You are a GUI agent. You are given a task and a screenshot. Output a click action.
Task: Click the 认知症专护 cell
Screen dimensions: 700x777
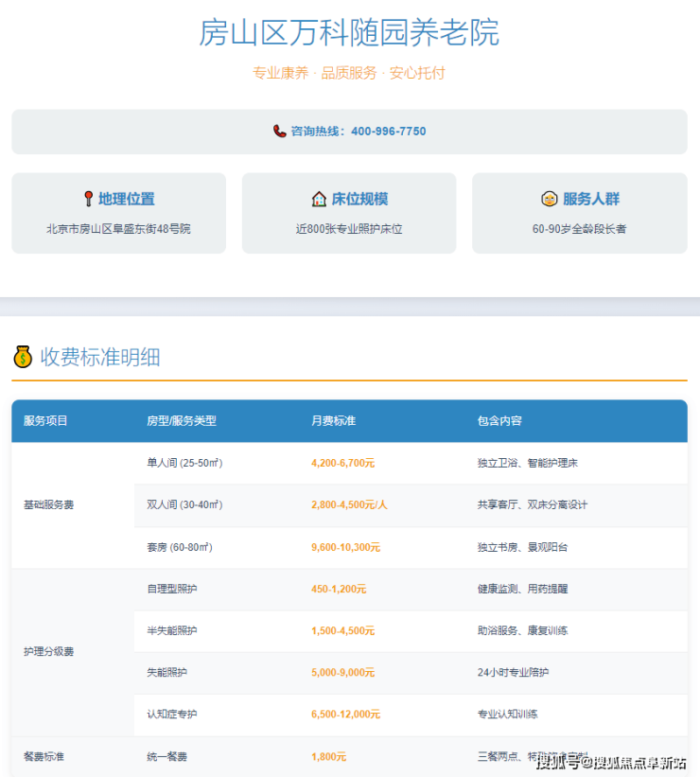point(172,715)
